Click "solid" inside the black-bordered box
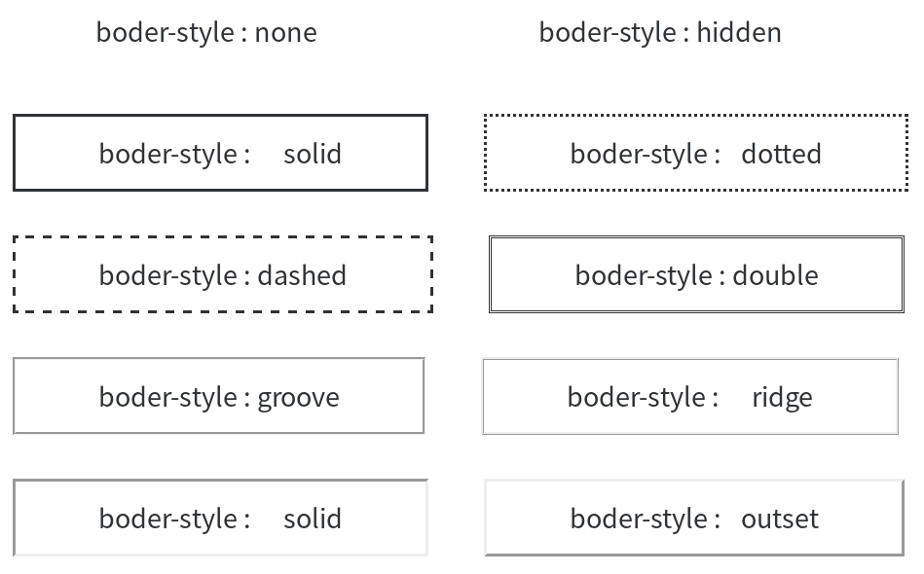Image resolution: width=924 pixels, height=574 pixels. click(x=313, y=154)
